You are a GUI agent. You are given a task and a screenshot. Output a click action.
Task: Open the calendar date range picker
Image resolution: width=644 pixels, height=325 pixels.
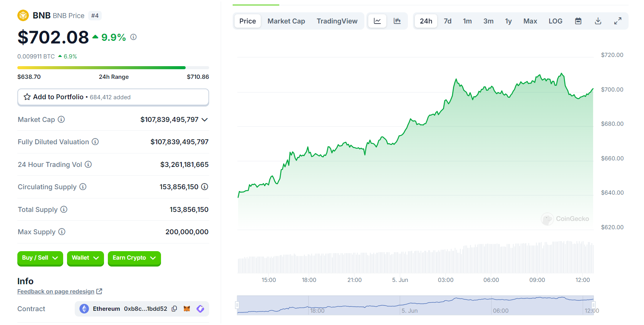578,21
